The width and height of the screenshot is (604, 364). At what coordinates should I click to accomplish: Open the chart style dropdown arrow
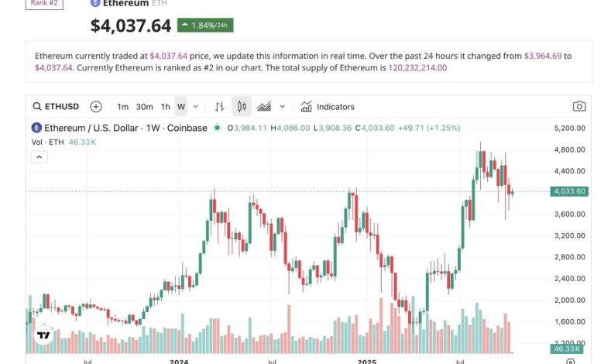pos(282,106)
